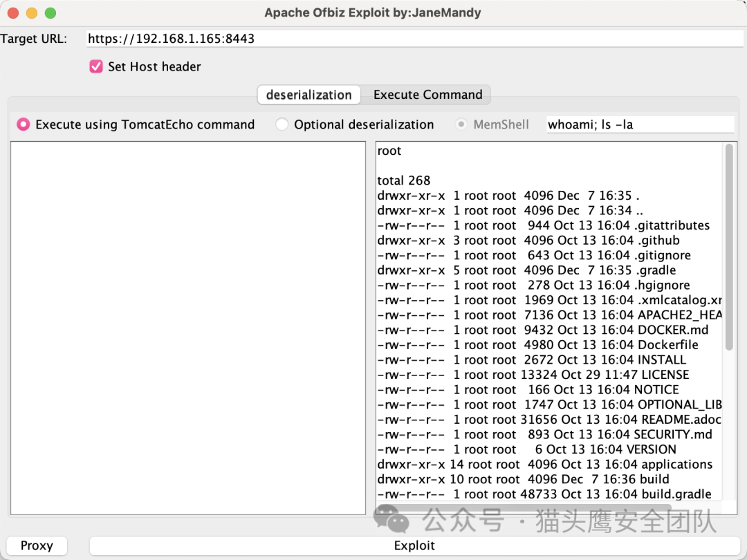747x560 pixels.
Task: Click the applications directory row
Action: [544, 465]
